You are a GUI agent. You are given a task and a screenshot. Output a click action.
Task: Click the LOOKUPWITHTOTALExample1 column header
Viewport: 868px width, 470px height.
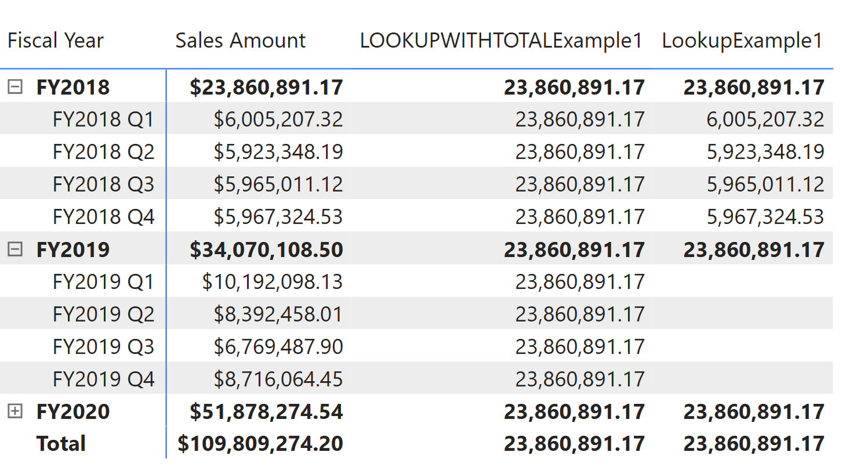pos(501,40)
